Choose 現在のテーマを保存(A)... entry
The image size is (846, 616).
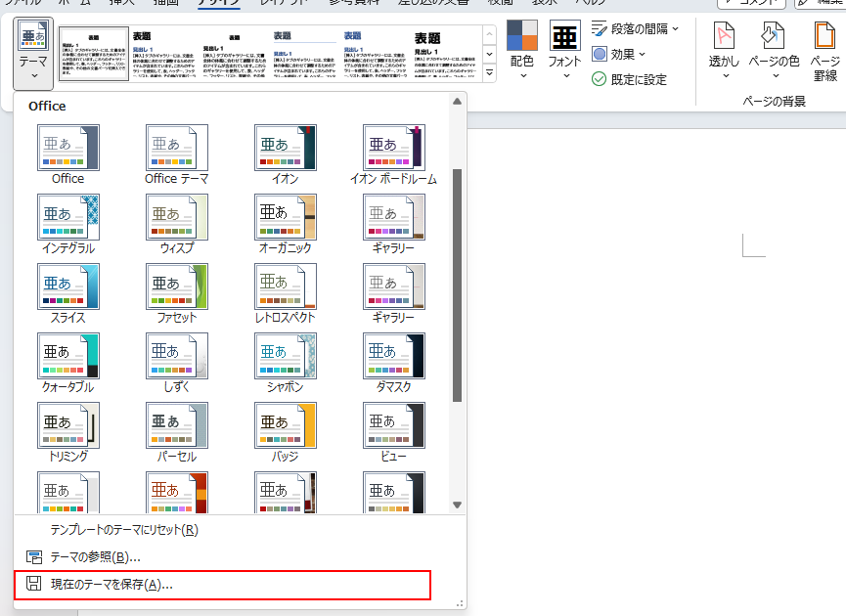click(222, 585)
